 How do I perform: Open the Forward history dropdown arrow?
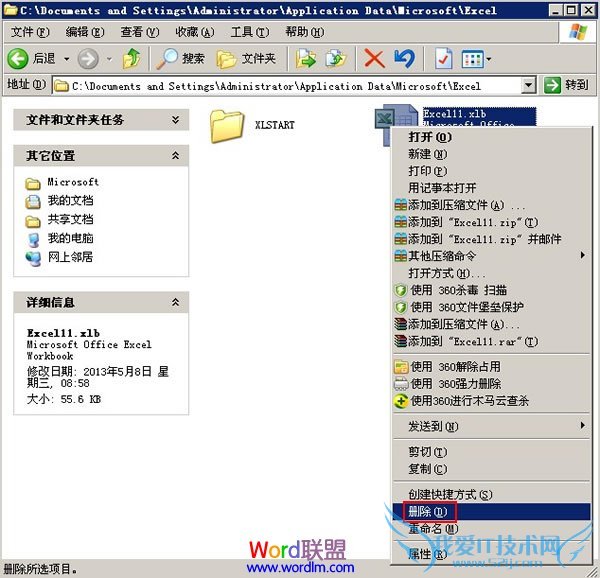coord(109,59)
